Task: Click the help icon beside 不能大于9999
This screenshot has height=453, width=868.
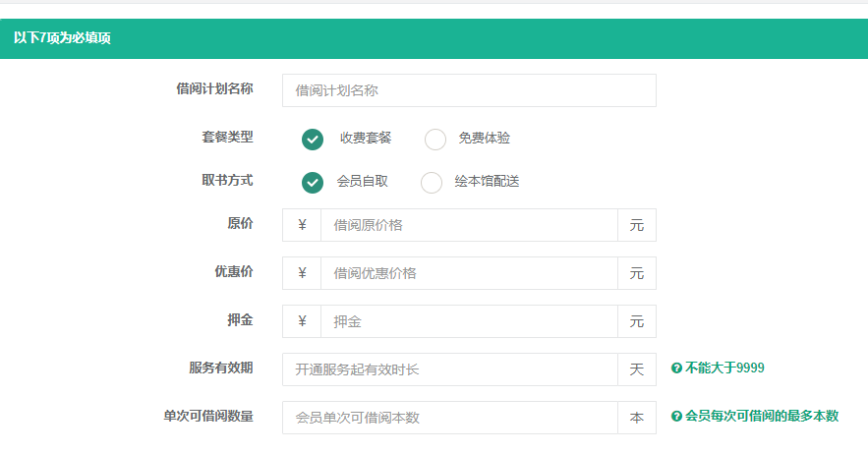Action: [676, 368]
